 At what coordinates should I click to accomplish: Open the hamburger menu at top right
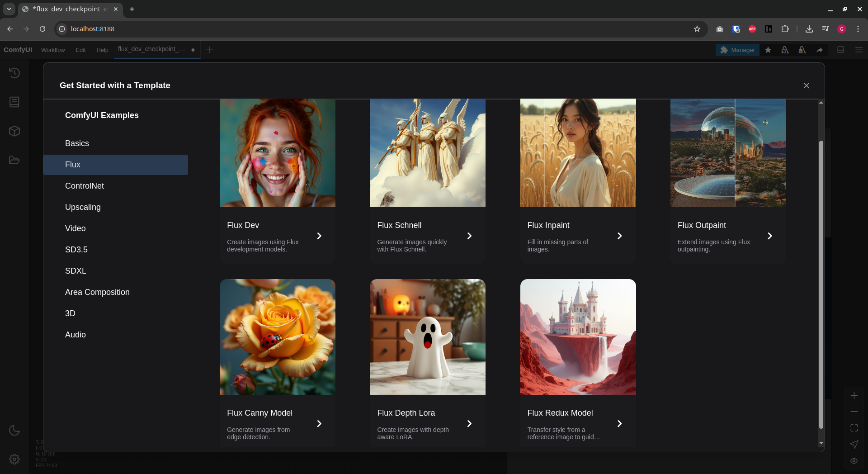(859, 50)
